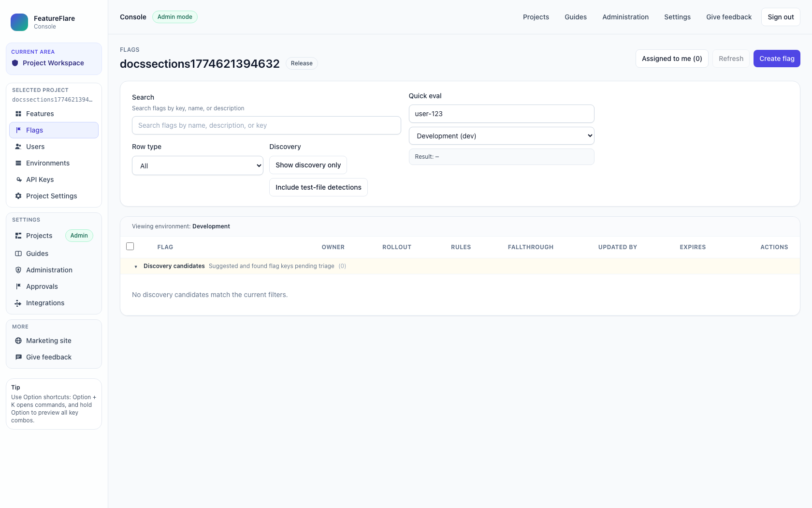Click the Refresh button
Viewport: 812px width, 508px height.
pos(731,59)
